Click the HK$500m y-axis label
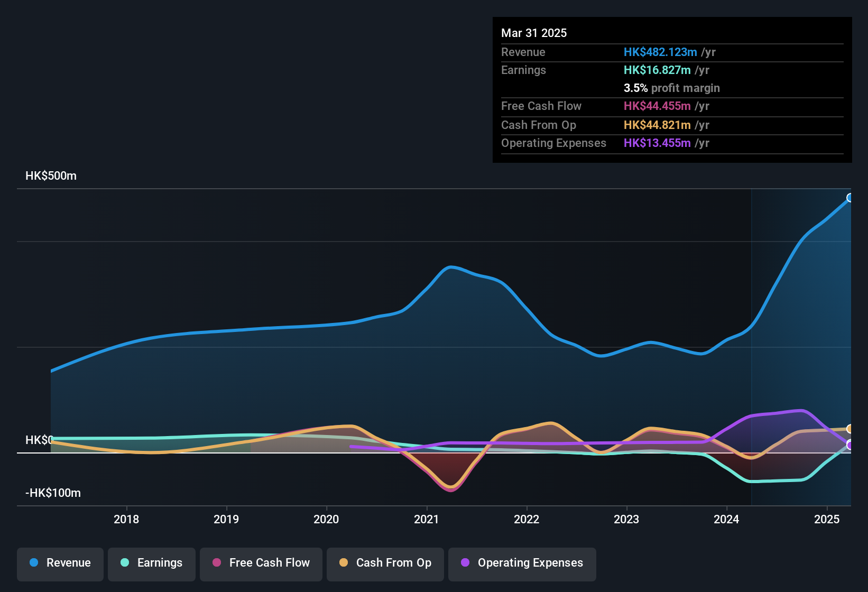This screenshot has width=868, height=592. pyautogui.click(x=51, y=176)
